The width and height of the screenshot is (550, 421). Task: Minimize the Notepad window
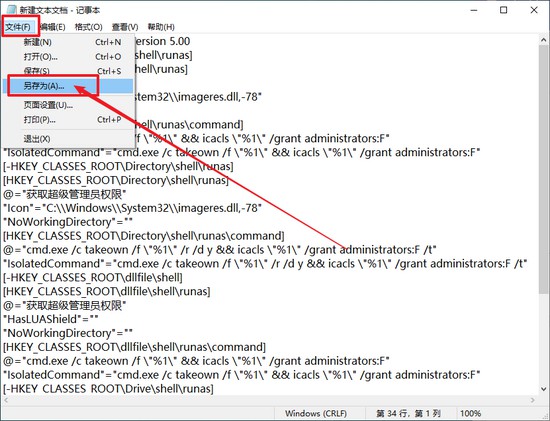coord(474,10)
